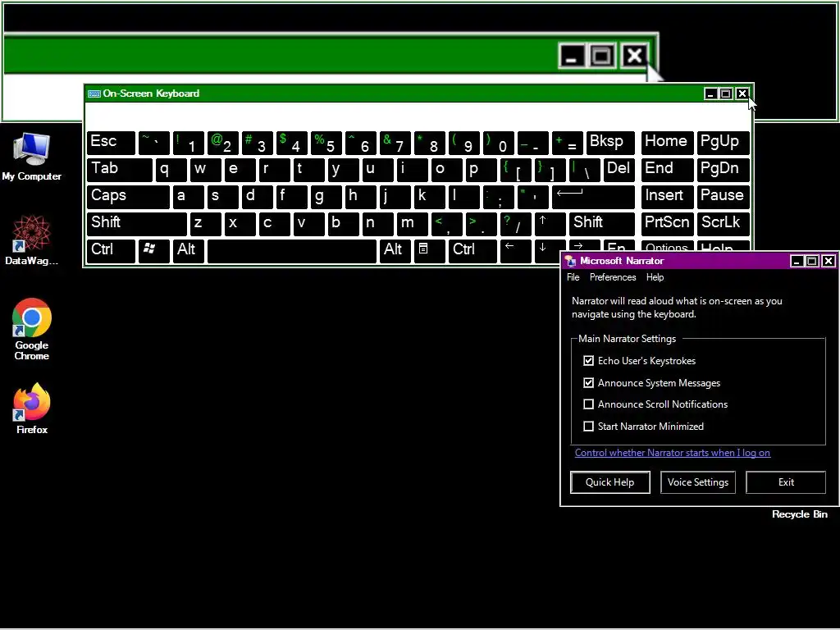Click the q key
Screen dimensions: 840x630
coord(171,169)
